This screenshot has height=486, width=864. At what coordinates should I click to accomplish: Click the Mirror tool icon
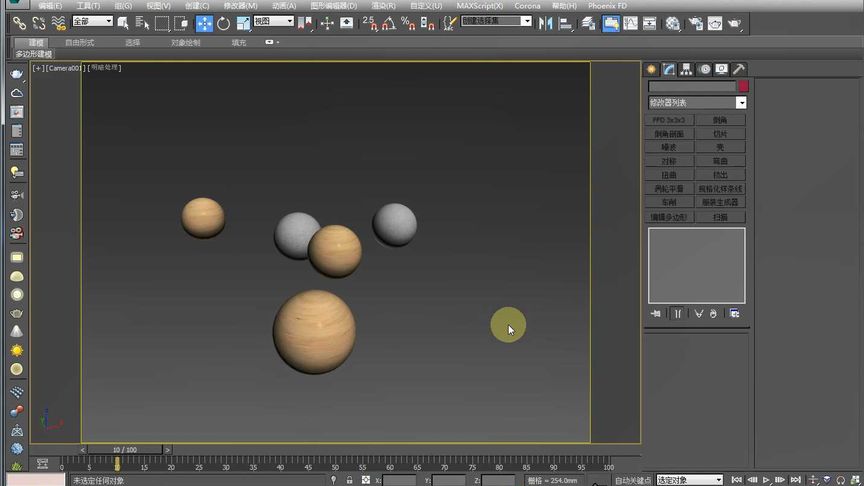click(x=545, y=23)
